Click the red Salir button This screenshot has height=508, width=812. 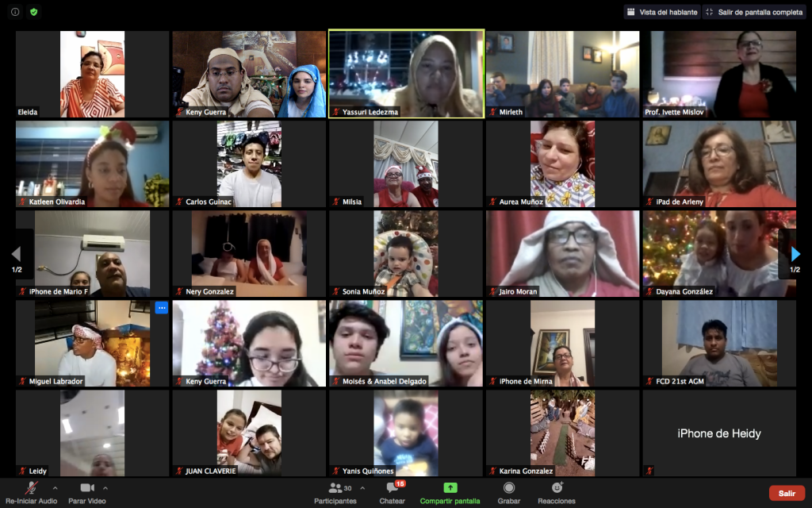[787, 493]
